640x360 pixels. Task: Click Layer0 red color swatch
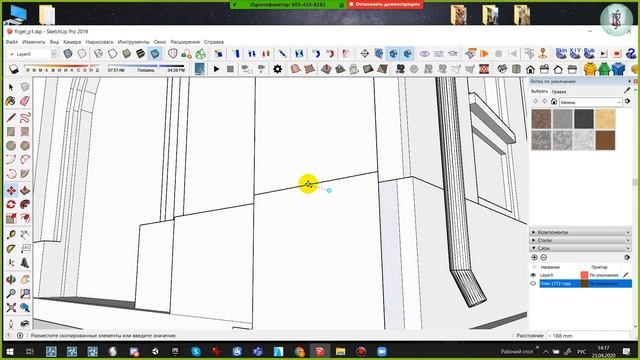click(584, 275)
